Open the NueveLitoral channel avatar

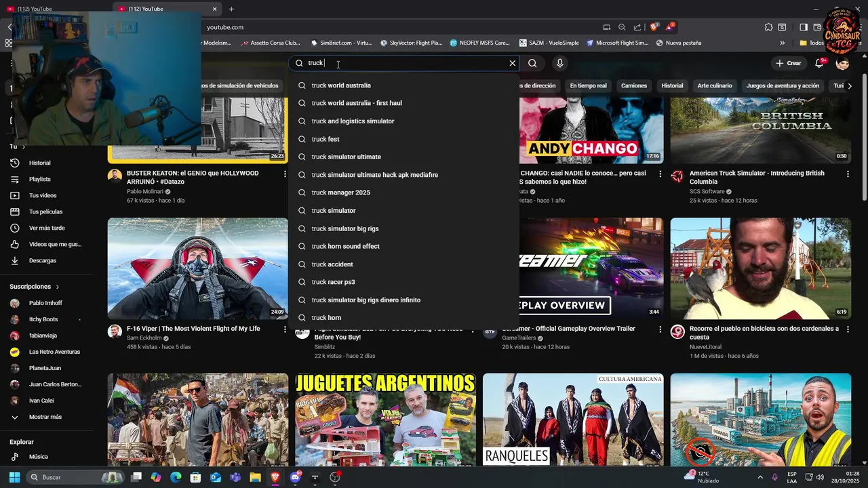(x=677, y=331)
